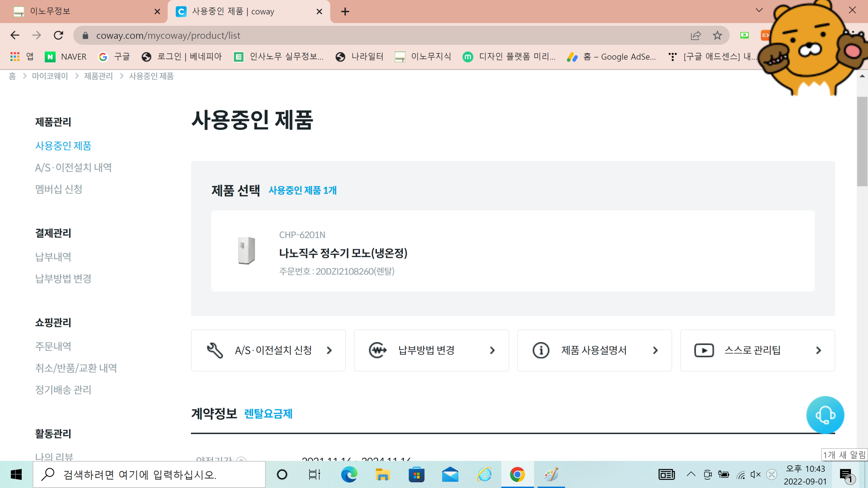The image size is (868, 488).
Task: Open the tab search dropdown arrow
Action: click(x=759, y=10)
